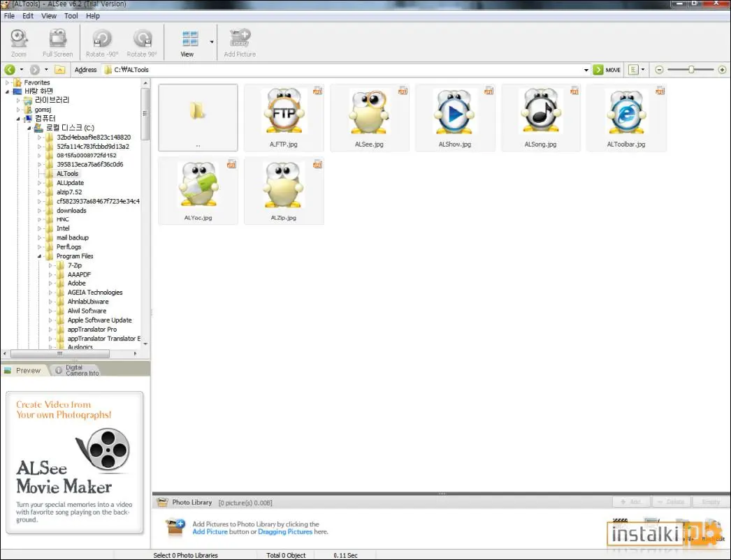
Task: Increase thumbnail size with the plus icon
Action: pyautogui.click(x=722, y=70)
